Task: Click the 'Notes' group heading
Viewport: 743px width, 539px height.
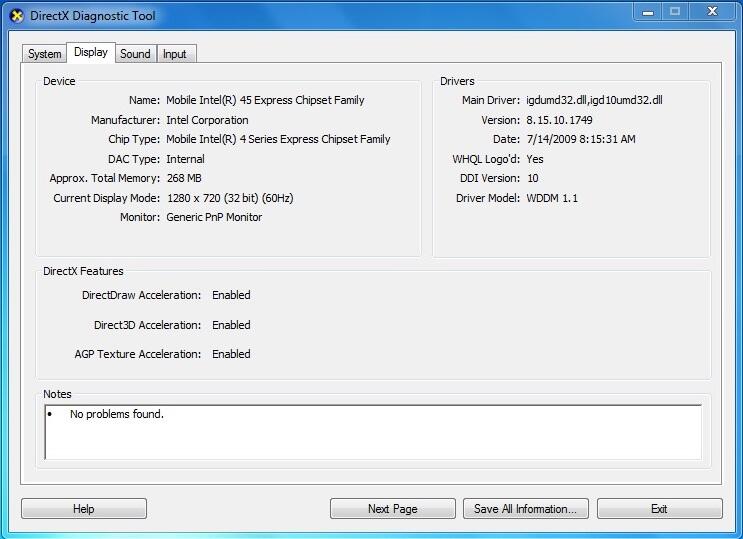Action: pyautogui.click(x=57, y=394)
